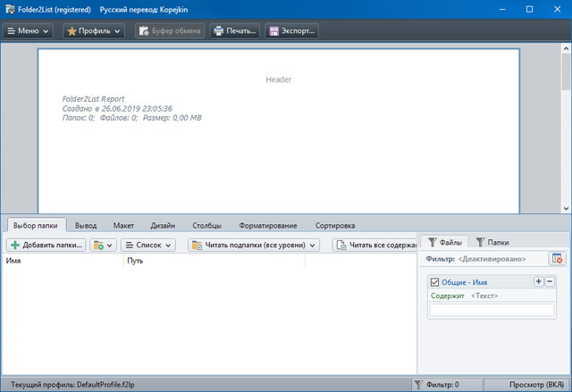The height and width of the screenshot is (392, 572).
Task: Open the folder icon dropdown
Action: click(103, 245)
